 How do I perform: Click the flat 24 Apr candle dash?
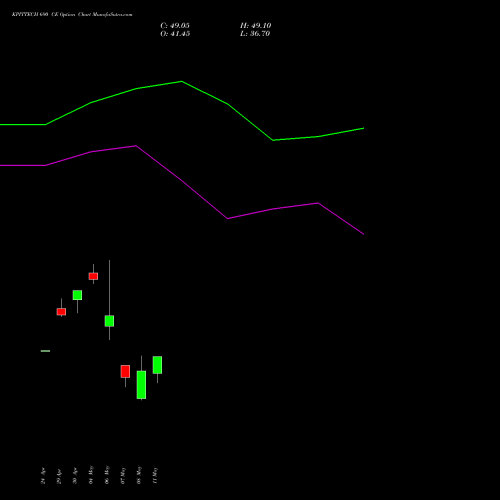pos(45,351)
